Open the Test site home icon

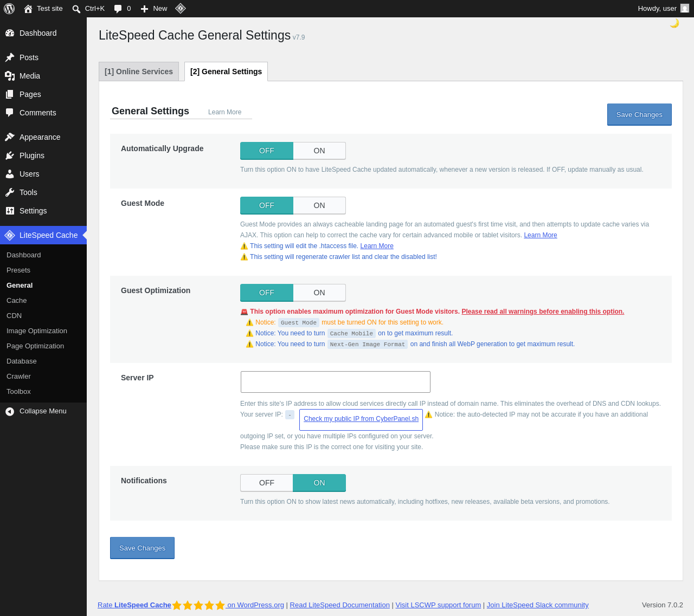(x=28, y=9)
